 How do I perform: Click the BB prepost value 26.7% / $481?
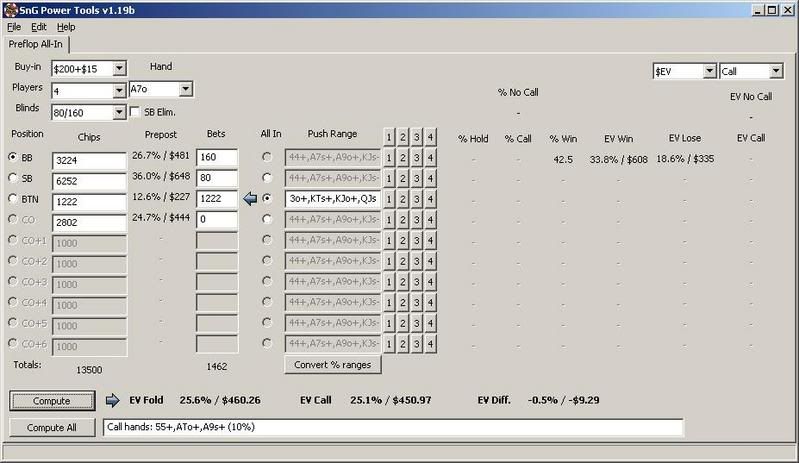click(x=161, y=155)
